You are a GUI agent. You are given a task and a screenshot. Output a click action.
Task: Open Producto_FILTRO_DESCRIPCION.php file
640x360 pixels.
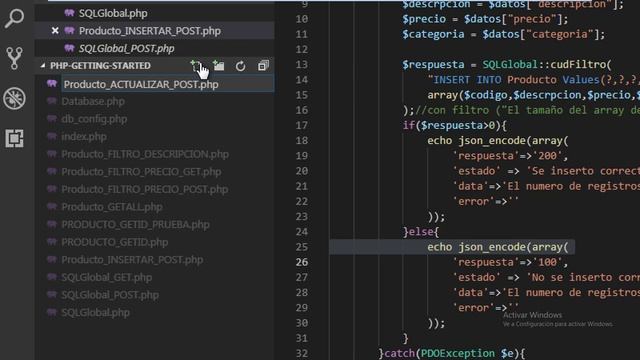point(145,154)
